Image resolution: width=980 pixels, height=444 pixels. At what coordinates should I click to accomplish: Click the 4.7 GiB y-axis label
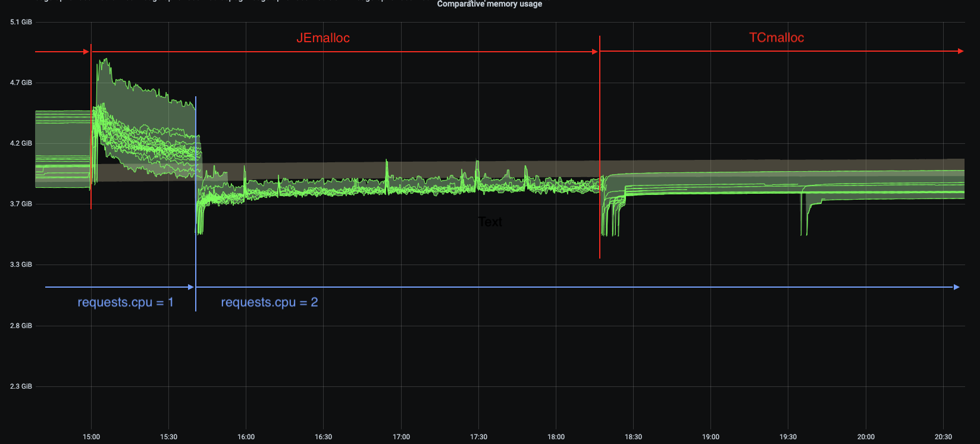pyautogui.click(x=21, y=83)
